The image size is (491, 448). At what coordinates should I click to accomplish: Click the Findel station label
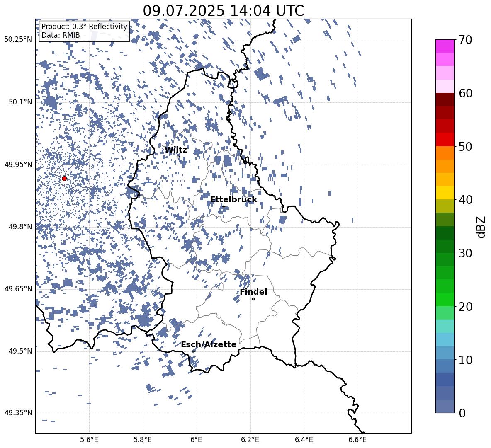coord(253,292)
